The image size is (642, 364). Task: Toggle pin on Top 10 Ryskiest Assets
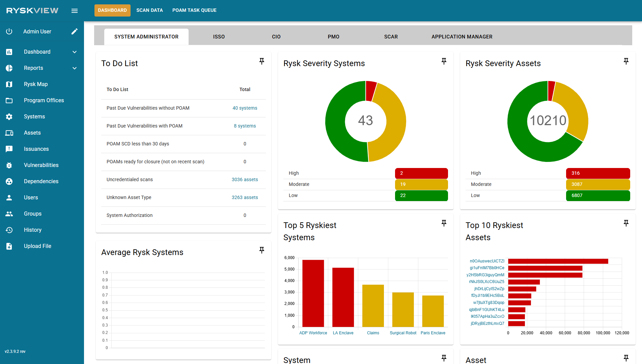tap(626, 223)
